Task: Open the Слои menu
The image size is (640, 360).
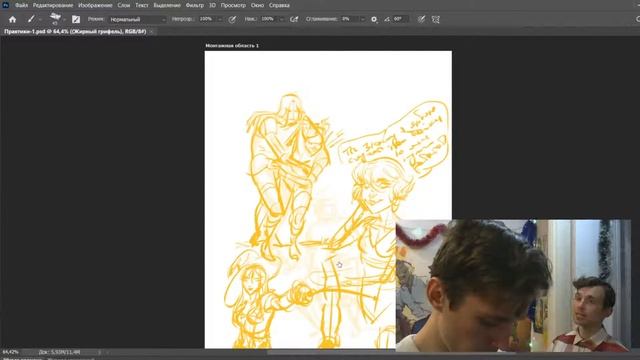Action: pyautogui.click(x=124, y=5)
